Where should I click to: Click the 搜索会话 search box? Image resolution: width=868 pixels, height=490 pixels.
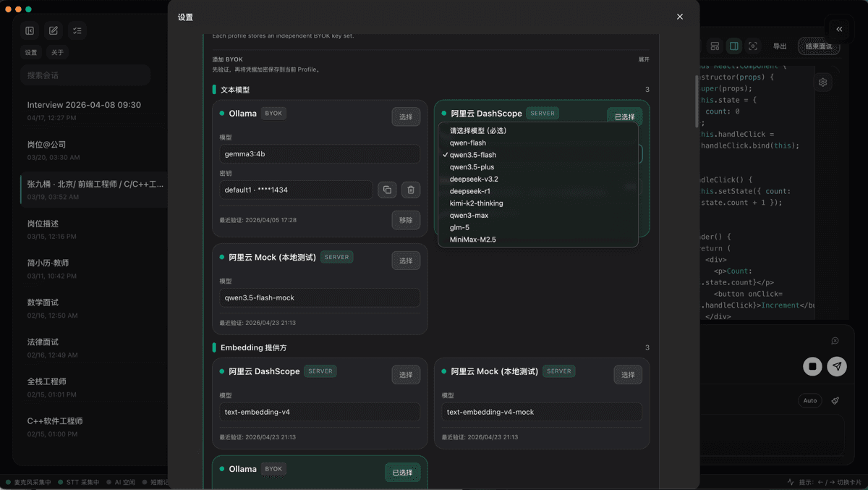(x=85, y=75)
